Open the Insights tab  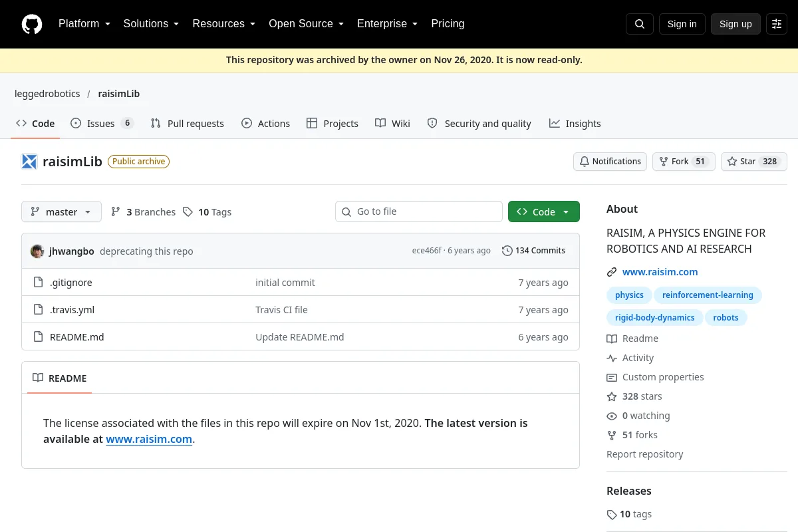click(x=575, y=124)
